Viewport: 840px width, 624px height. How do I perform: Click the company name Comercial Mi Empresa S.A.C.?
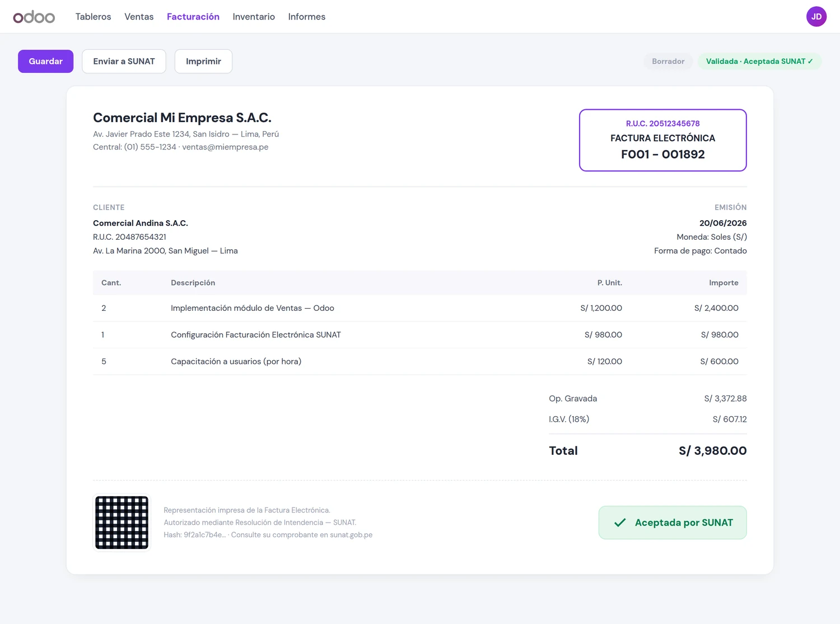pos(182,118)
